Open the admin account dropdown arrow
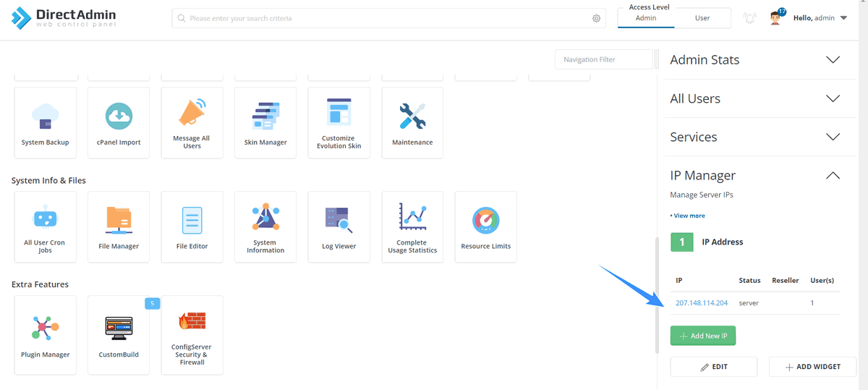This screenshot has width=868, height=390. pos(843,18)
